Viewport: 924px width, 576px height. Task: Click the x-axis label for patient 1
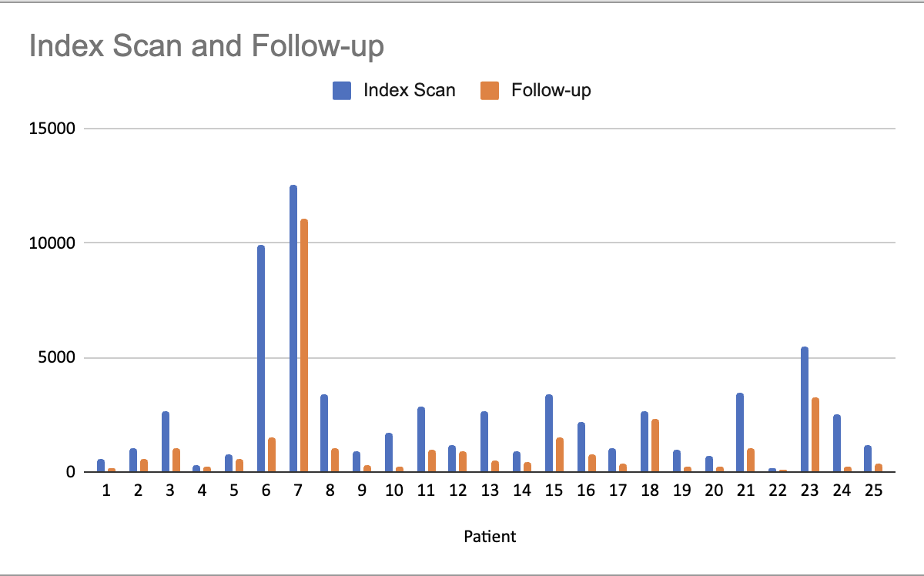click(x=106, y=491)
